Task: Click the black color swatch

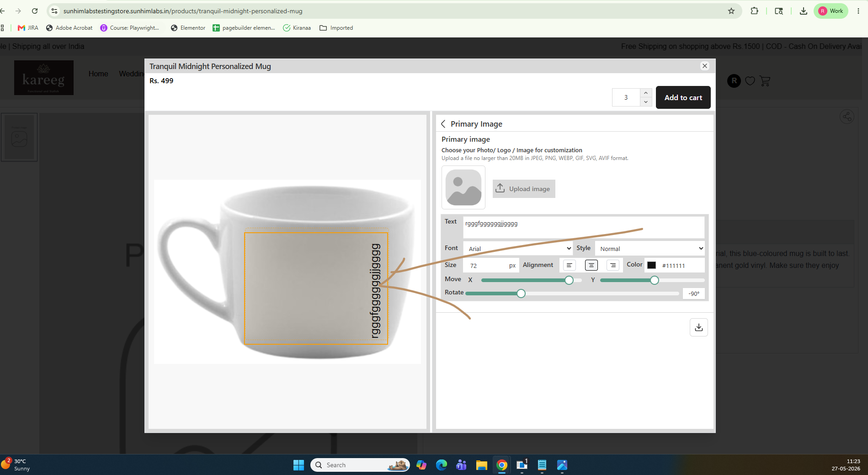Action: point(651,265)
